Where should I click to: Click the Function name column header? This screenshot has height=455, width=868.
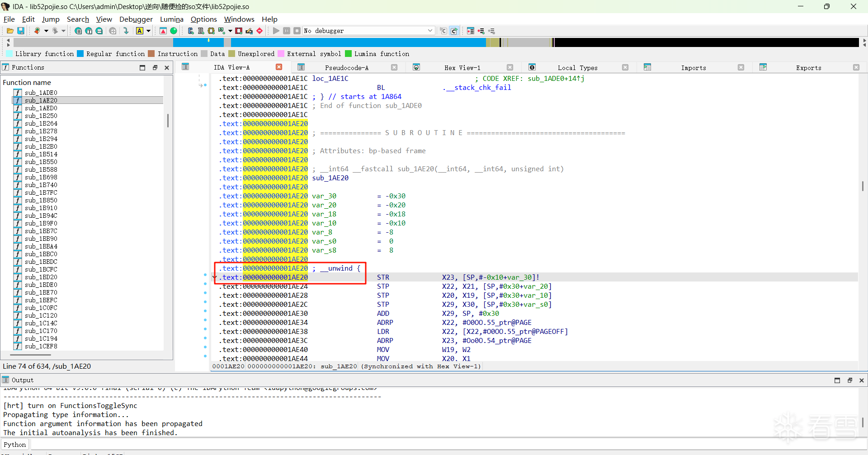point(27,82)
